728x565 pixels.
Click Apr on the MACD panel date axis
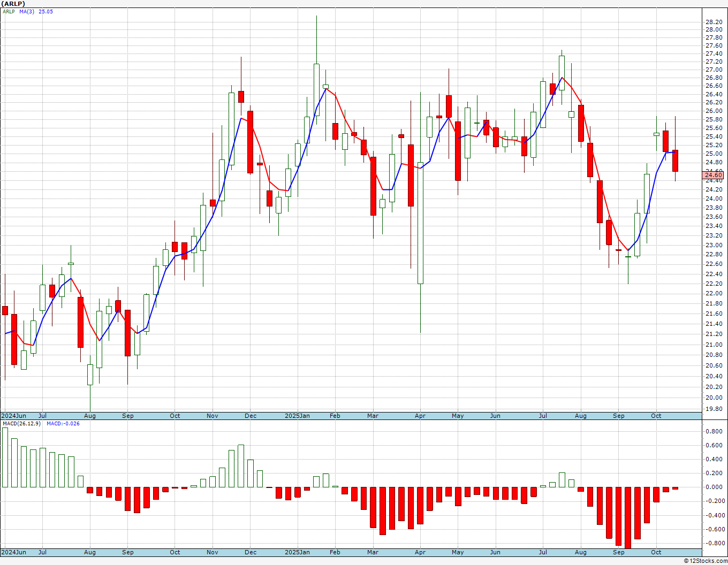click(420, 552)
